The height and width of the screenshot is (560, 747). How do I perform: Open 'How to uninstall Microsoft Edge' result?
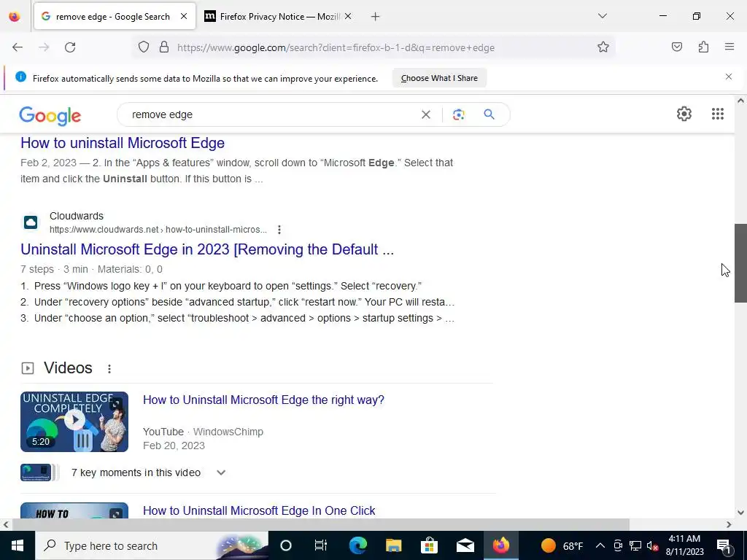[x=123, y=143]
